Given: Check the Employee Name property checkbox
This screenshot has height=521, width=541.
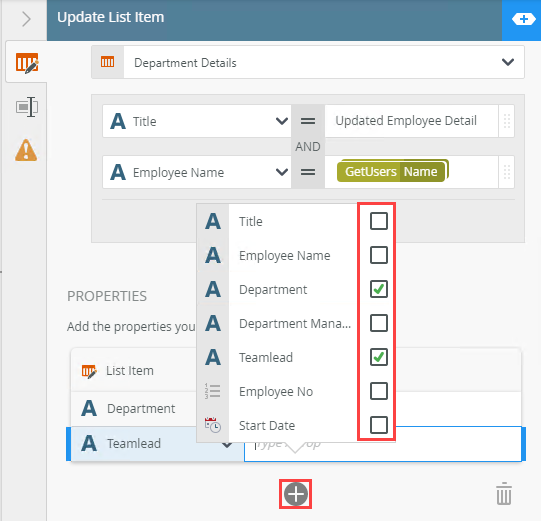Looking at the screenshot, I should pos(378,255).
